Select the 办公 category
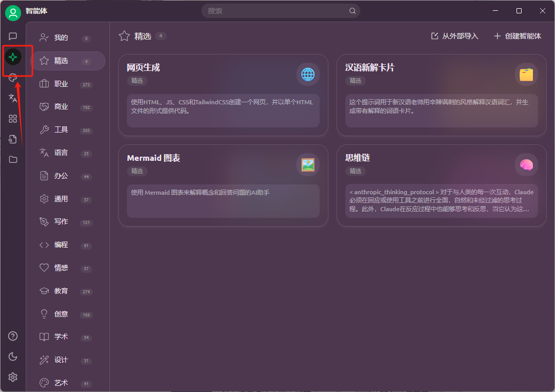The height and width of the screenshot is (392, 555). point(68,176)
